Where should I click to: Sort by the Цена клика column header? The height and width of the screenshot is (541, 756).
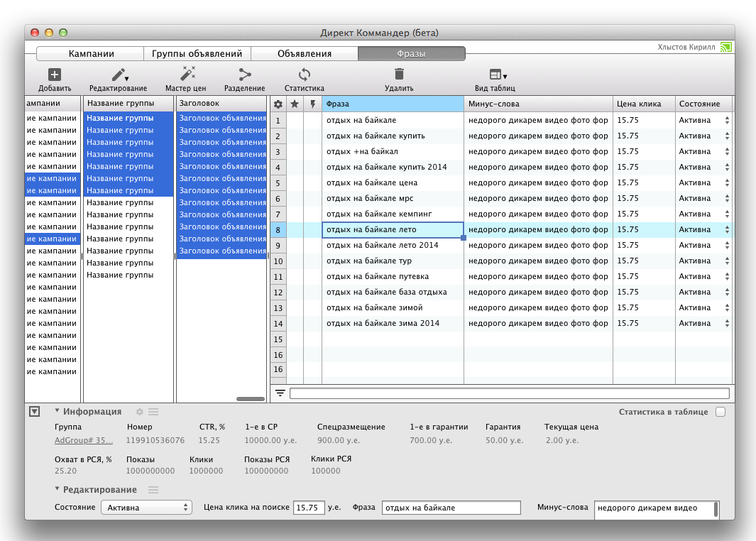[643, 104]
